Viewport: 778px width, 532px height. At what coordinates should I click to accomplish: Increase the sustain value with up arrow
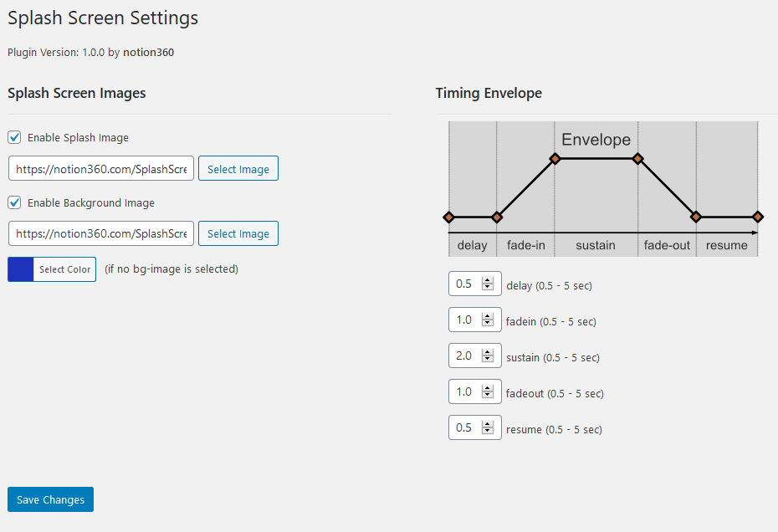488,352
